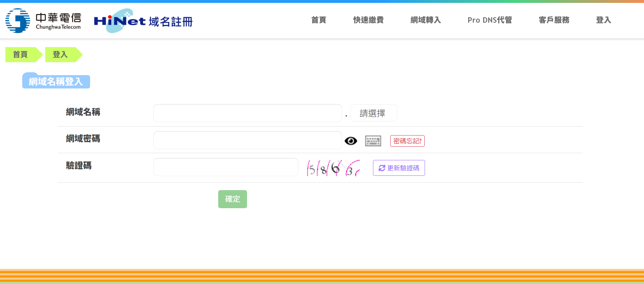Open the virtual keyboard icon

[x=373, y=141]
